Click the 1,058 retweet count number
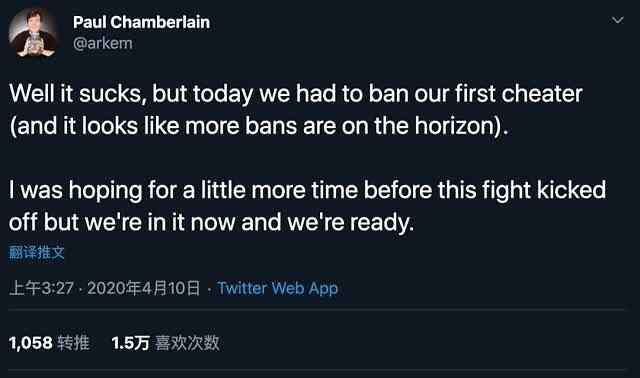This screenshot has height=378, width=640. (31, 343)
